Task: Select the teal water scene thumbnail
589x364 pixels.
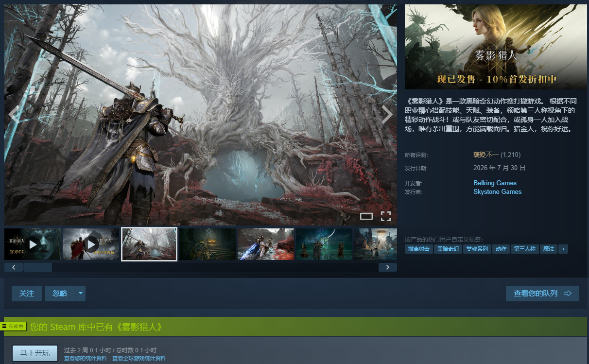Action: pos(324,244)
